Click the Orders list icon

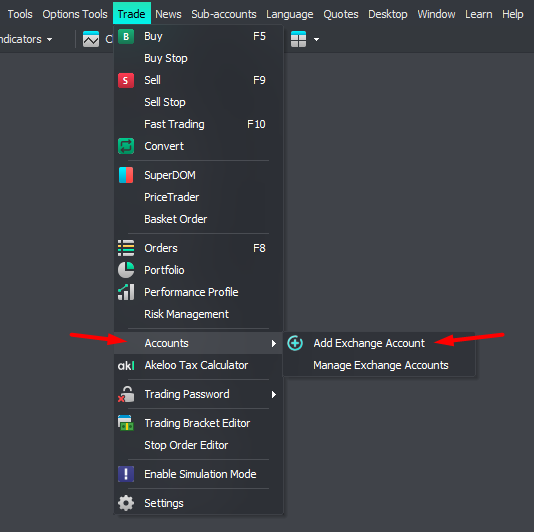[x=126, y=248]
